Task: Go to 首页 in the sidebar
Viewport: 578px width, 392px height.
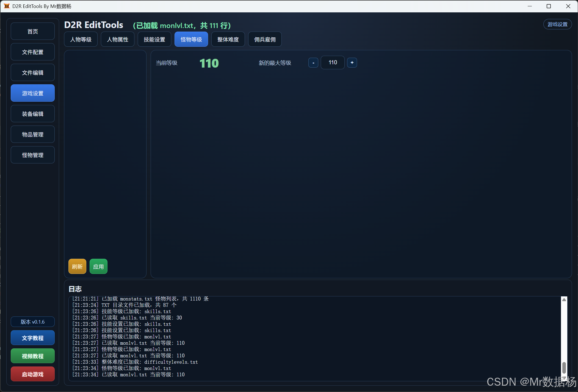Action: click(x=33, y=31)
